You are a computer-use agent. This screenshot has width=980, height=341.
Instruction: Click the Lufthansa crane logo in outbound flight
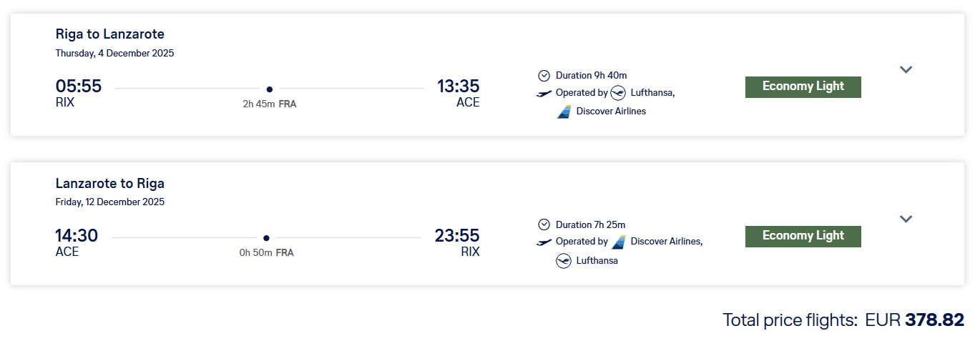618,93
